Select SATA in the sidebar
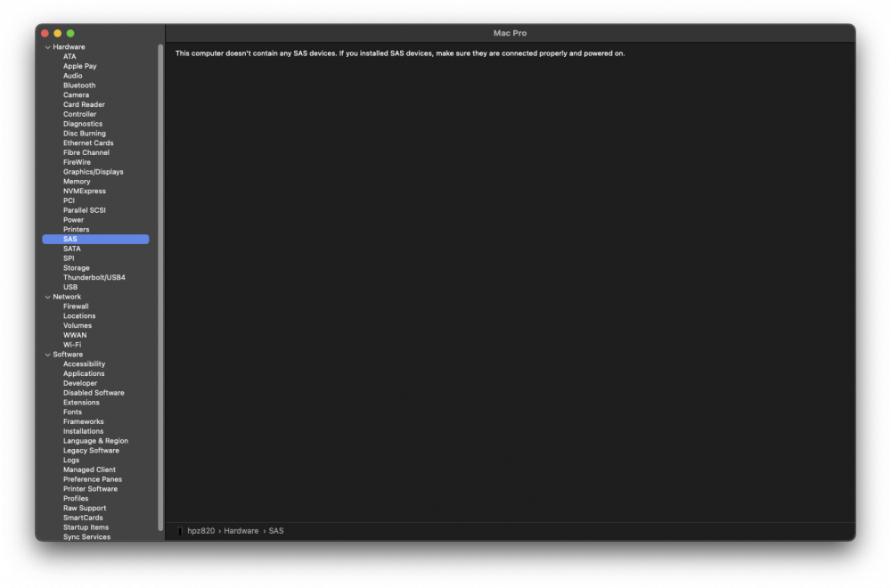 [71, 249]
